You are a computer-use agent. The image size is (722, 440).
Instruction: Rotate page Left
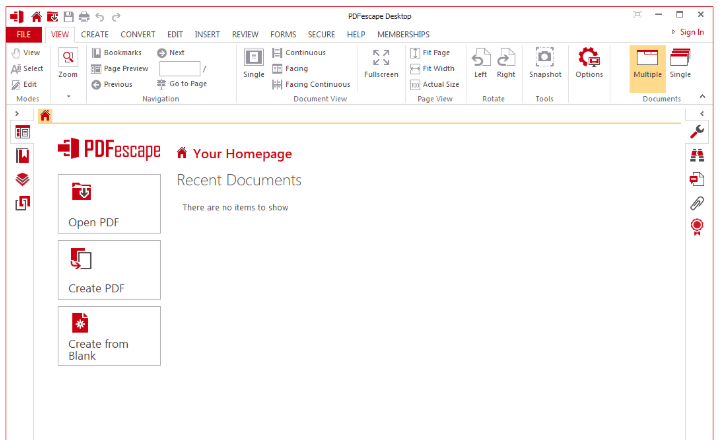[481, 63]
